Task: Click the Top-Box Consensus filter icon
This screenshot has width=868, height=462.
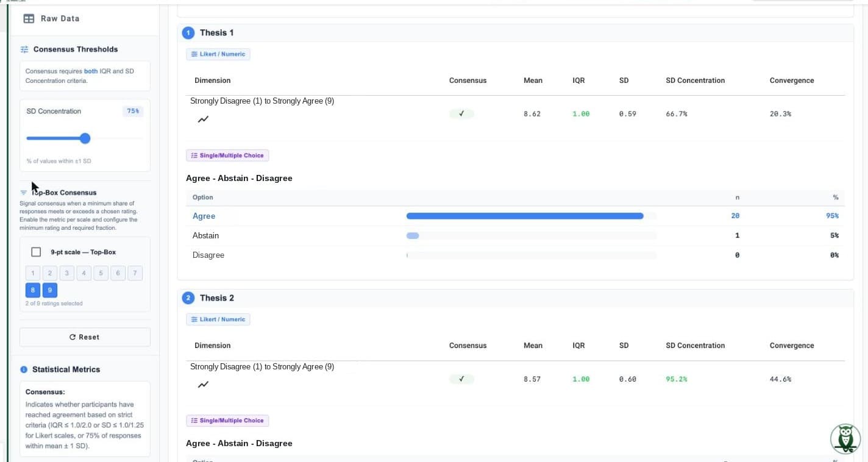Action: tap(24, 193)
